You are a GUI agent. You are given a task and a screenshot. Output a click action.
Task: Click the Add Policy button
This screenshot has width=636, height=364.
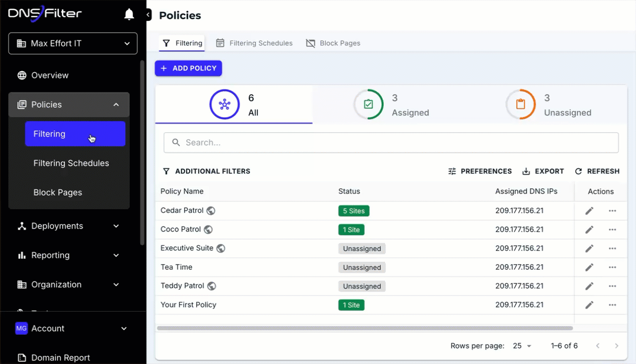point(188,68)
